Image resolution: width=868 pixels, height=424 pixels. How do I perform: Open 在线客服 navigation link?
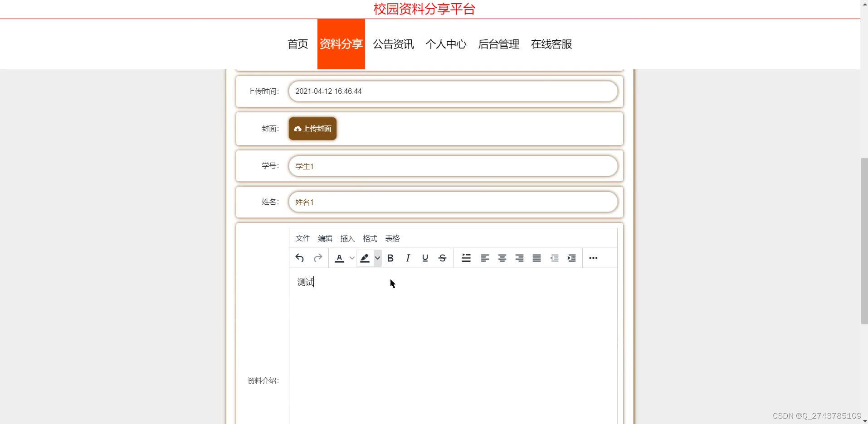click(551, 44)
